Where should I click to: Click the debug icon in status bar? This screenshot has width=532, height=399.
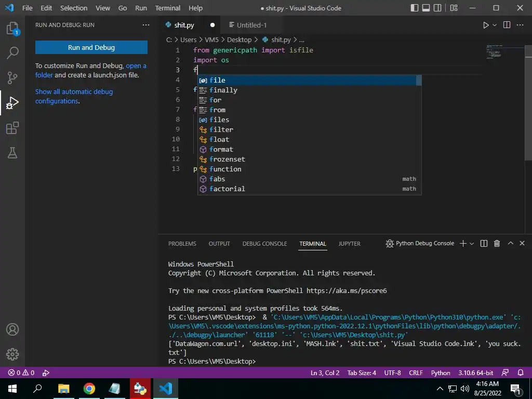[46, 373]
